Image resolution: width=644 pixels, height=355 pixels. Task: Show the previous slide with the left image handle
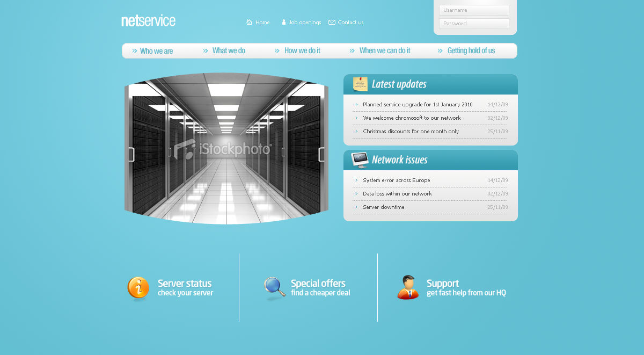click(131, 155)
